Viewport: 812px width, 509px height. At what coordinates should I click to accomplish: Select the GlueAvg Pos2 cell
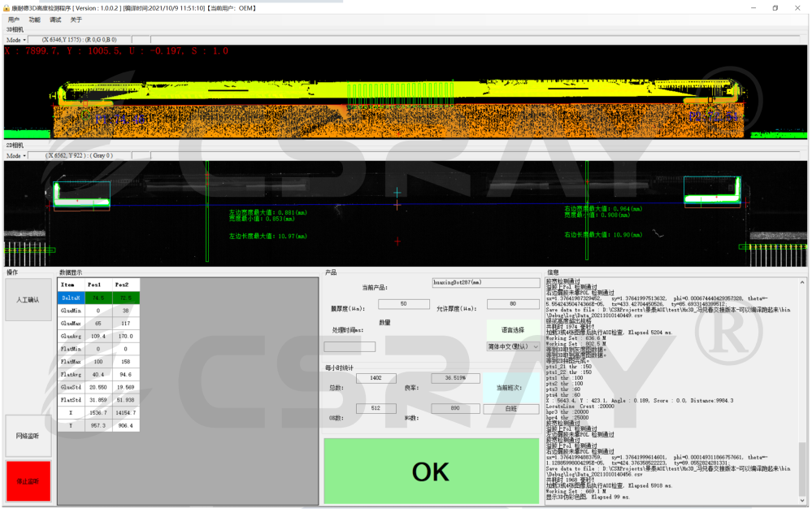click(x=124, y=335)
